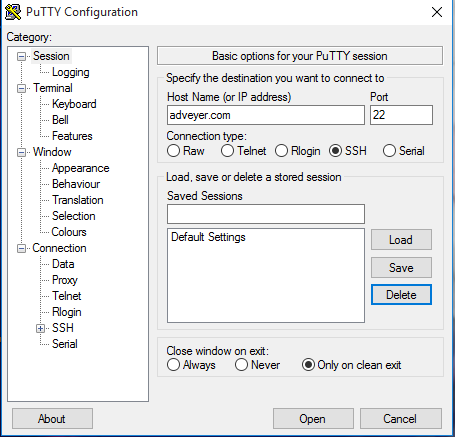Open the Colours settings panel
455x437 pixels.
tap(69, 232)
